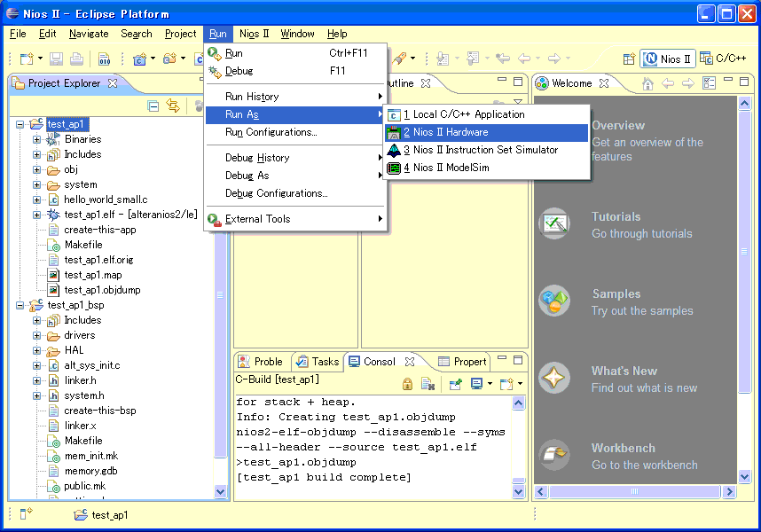Toggle Link with Editor in Project Explorer
The height and width of the screenshot is (532, 761).
tap(173, 106)
